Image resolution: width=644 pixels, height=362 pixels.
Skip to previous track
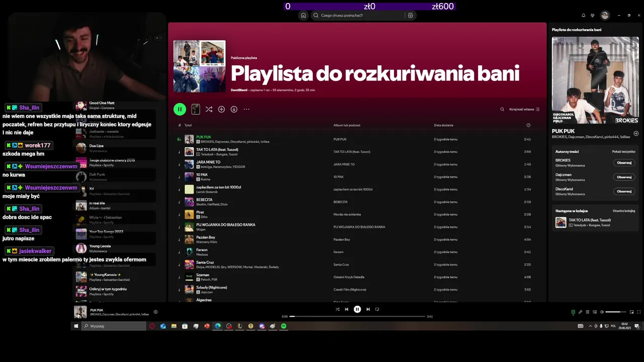coord(347,309)
